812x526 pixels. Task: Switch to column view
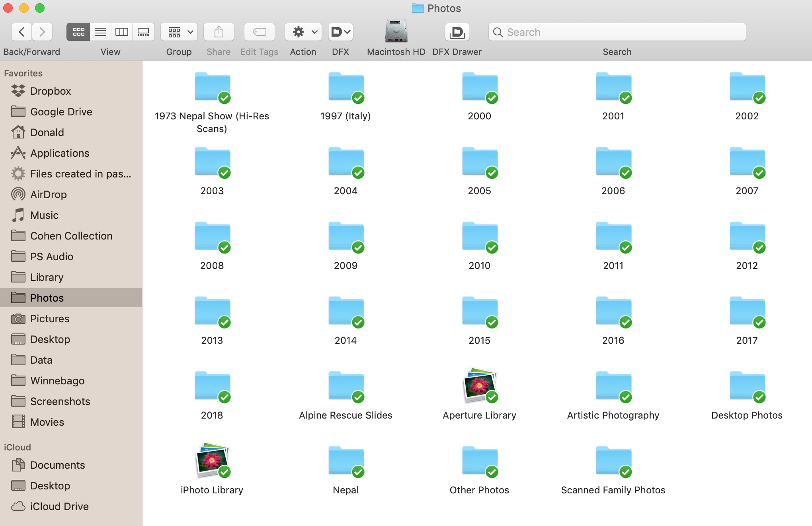122,32
